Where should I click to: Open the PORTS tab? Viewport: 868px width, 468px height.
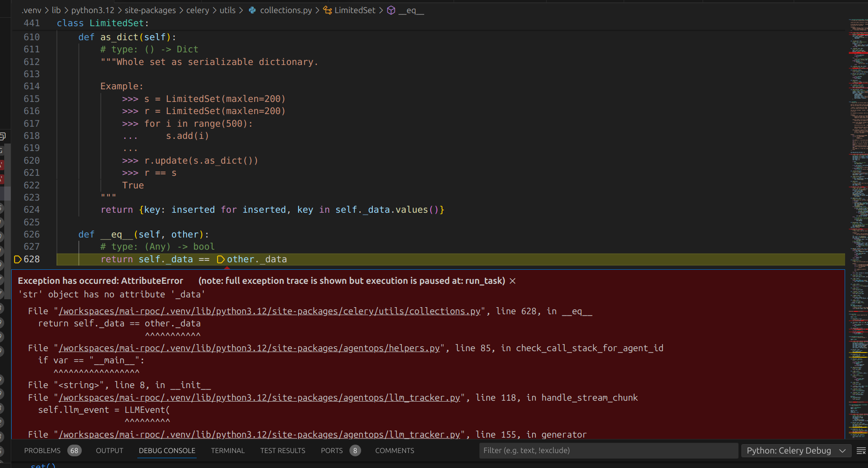[332, 451]
